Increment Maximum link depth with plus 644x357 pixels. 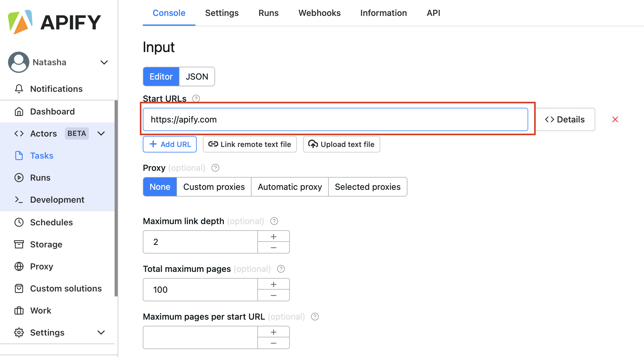(274, 236)
